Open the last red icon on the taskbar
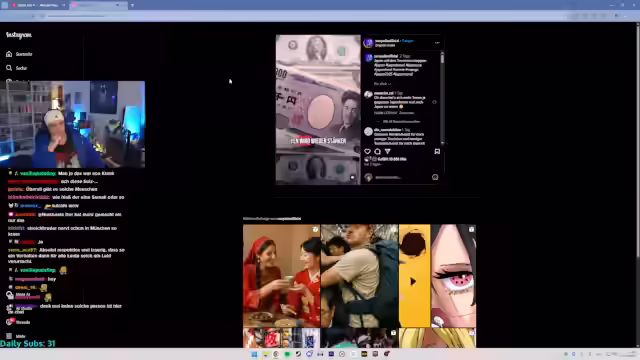The width and height of the screenshot is (640, 360). click(387, 354)
